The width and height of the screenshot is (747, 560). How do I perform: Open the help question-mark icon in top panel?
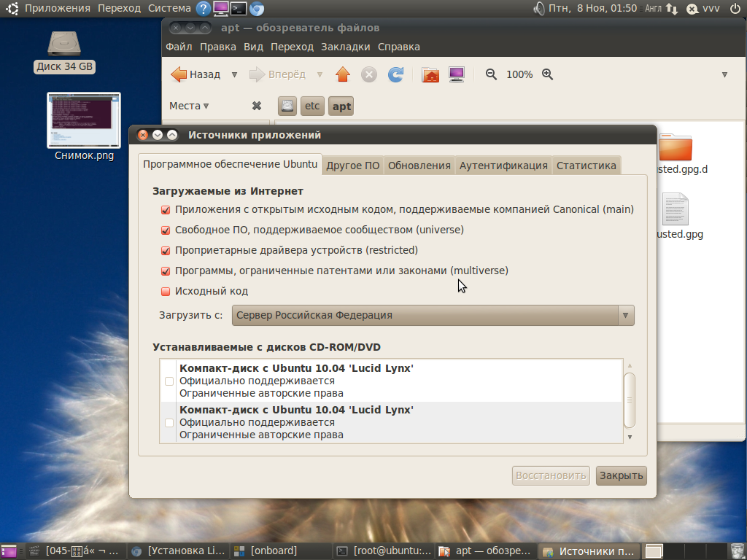click(204, 8)
